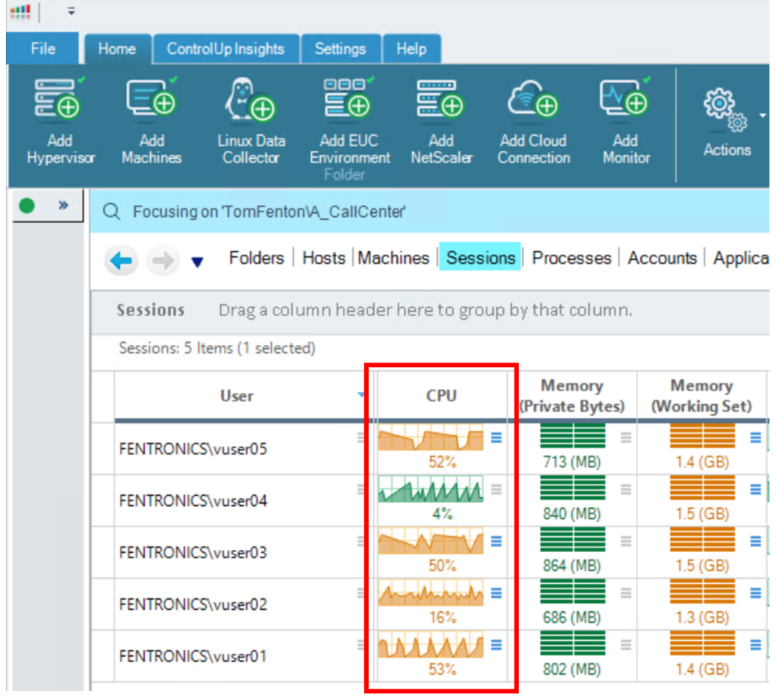Viewport: 777px width, 700px height.
Task: Select the FENTRONICS\vuser02 session row
Action: coord(193,604)
